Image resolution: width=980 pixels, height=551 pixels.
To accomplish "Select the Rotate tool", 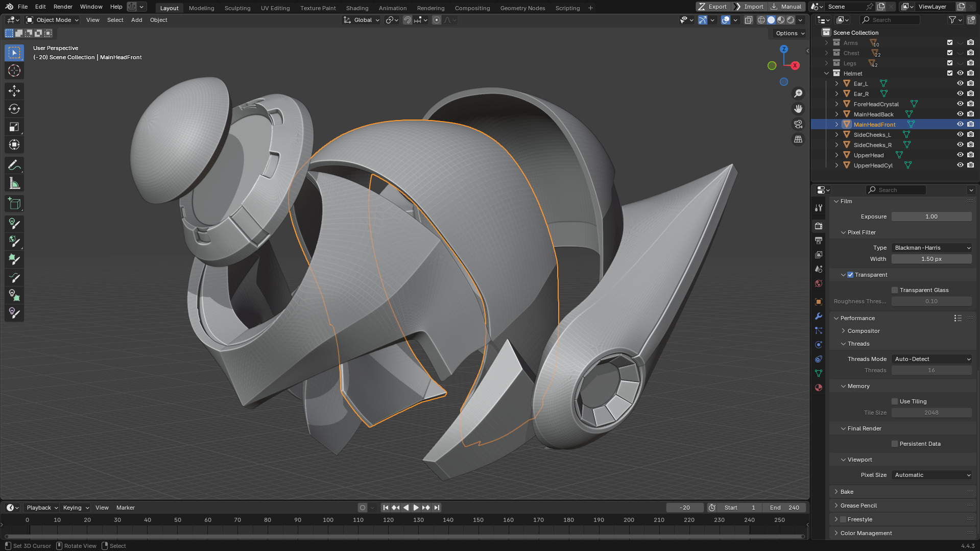I will point(14,109).
